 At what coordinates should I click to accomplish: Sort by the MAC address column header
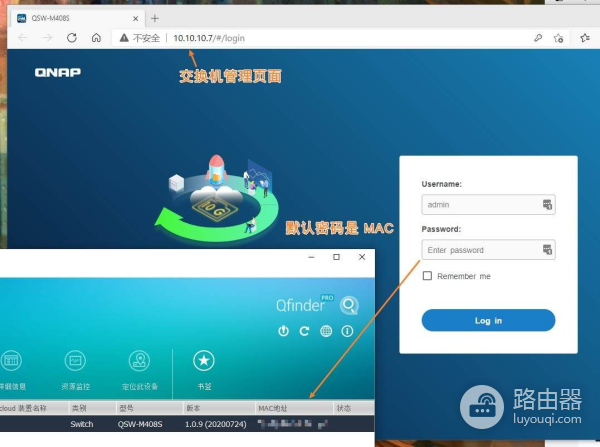294,408
